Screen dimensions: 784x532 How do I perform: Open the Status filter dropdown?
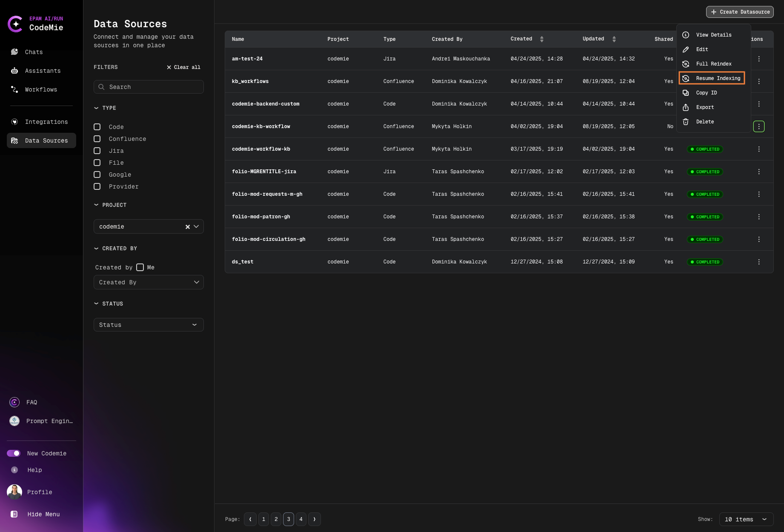(x=149, y=325)
